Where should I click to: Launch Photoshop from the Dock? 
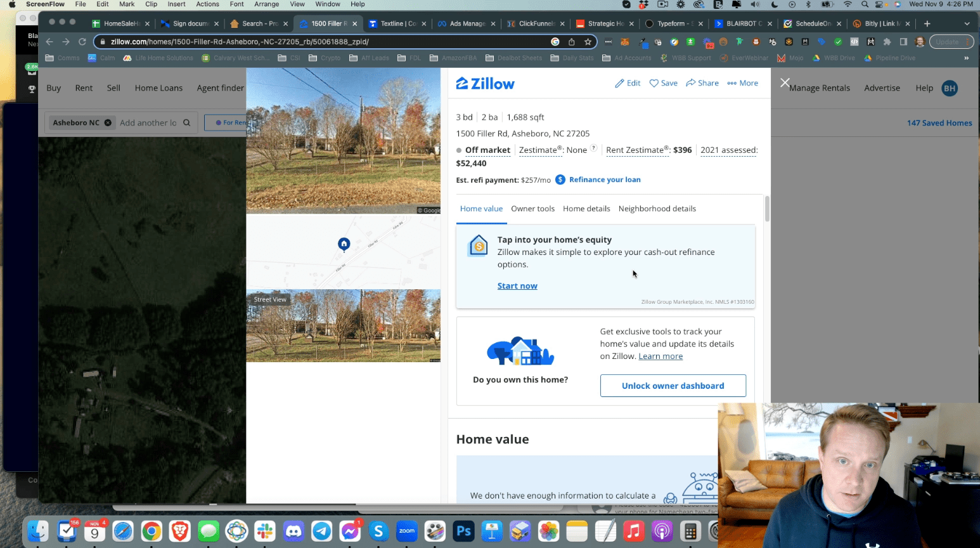[464, 531]
